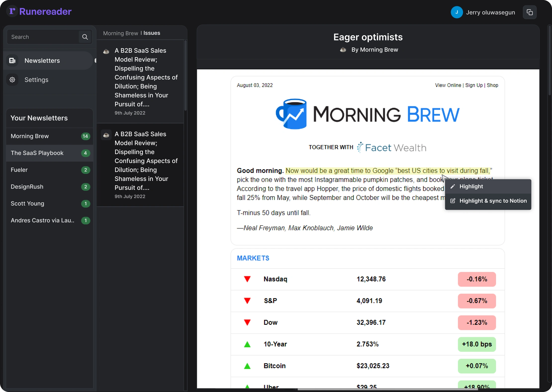
Task: Click the Morning Brew 14 unread badge
Action: (85, 136)
